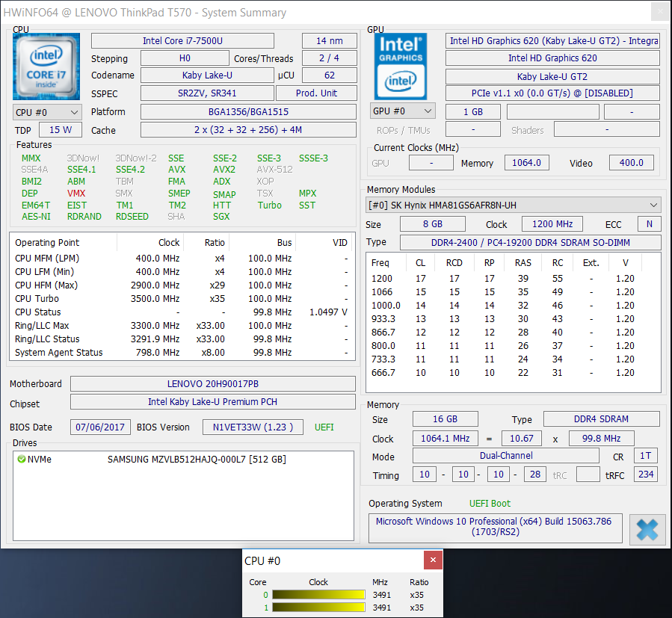672x618 pixels.
Task: Click the Intel Graphics logo
Action: (400, 67)
